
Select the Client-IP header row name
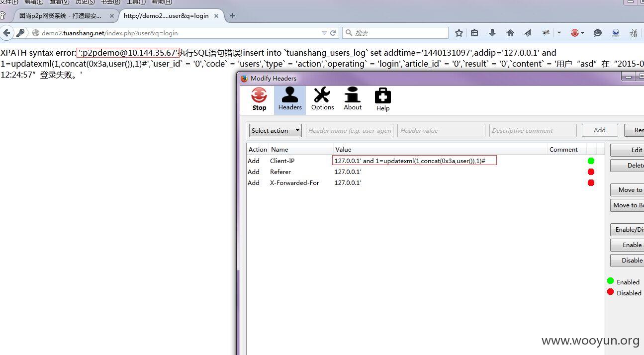(x=282, y=161)
